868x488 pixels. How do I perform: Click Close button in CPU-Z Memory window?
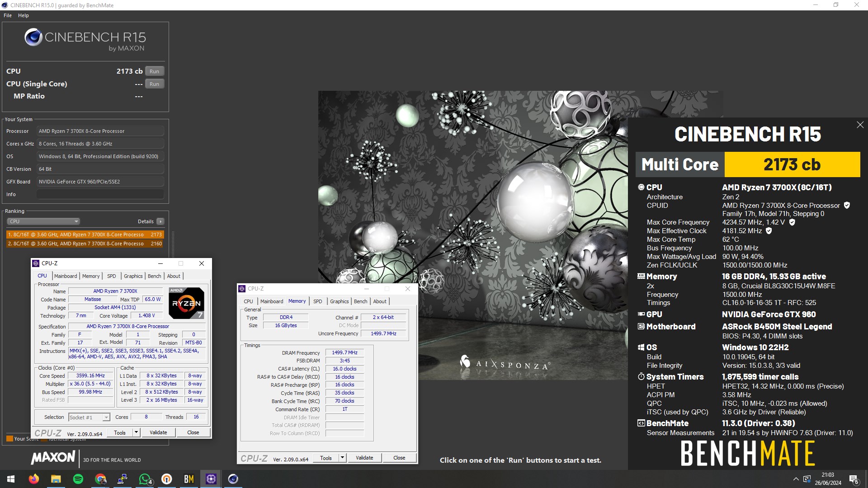click(399, 458)
